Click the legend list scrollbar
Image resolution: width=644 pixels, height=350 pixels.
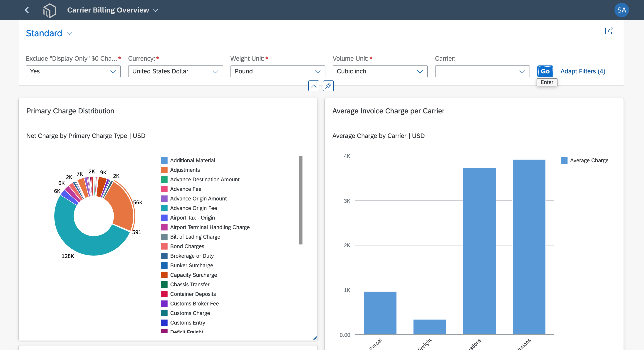(300, 200)
